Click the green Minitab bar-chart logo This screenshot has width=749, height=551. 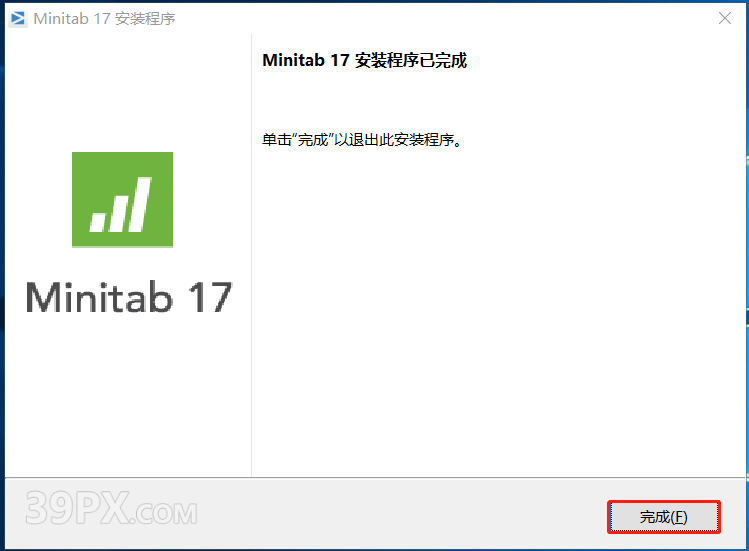pos(122,199)
